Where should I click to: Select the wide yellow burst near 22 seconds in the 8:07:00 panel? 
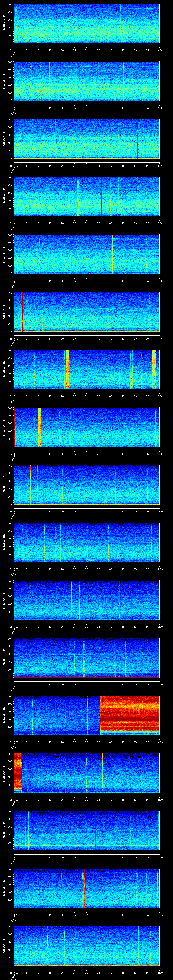(67, 369)
